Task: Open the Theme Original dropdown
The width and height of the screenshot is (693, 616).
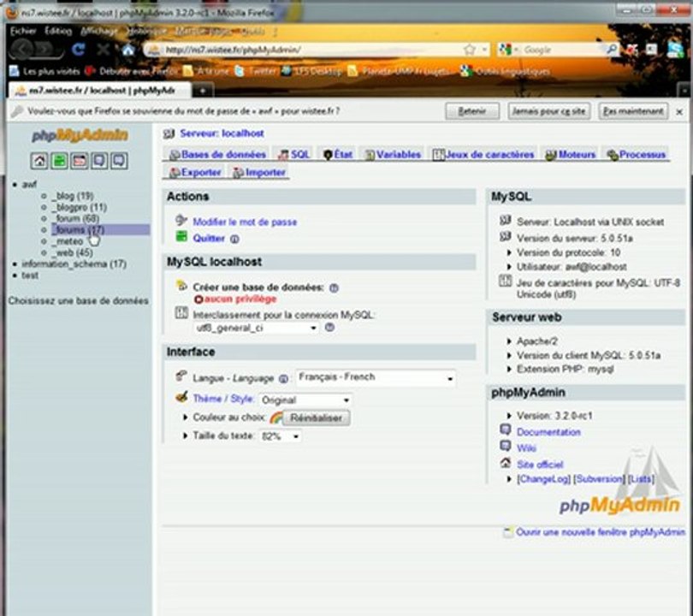Action: tap(305, 400)
